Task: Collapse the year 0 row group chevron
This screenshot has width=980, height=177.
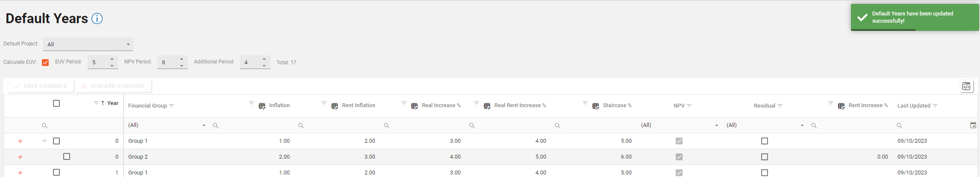Action: point(44,141)
